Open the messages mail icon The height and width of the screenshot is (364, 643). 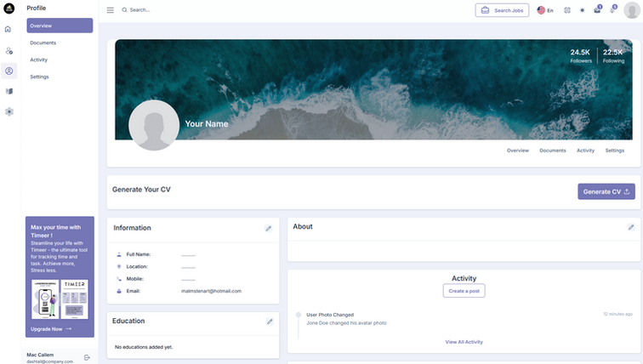point(597,10)
